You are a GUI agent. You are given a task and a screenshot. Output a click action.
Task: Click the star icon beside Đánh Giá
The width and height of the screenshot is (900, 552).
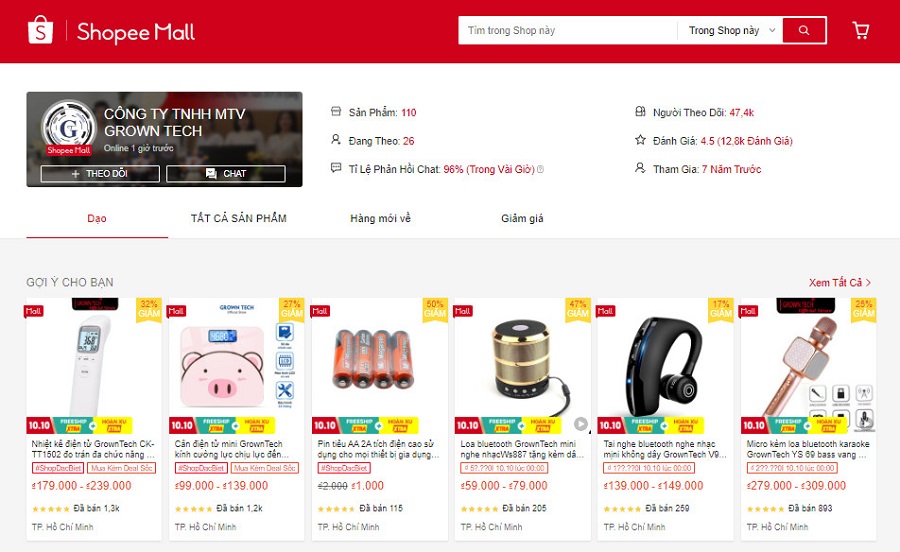coord(640,139)
